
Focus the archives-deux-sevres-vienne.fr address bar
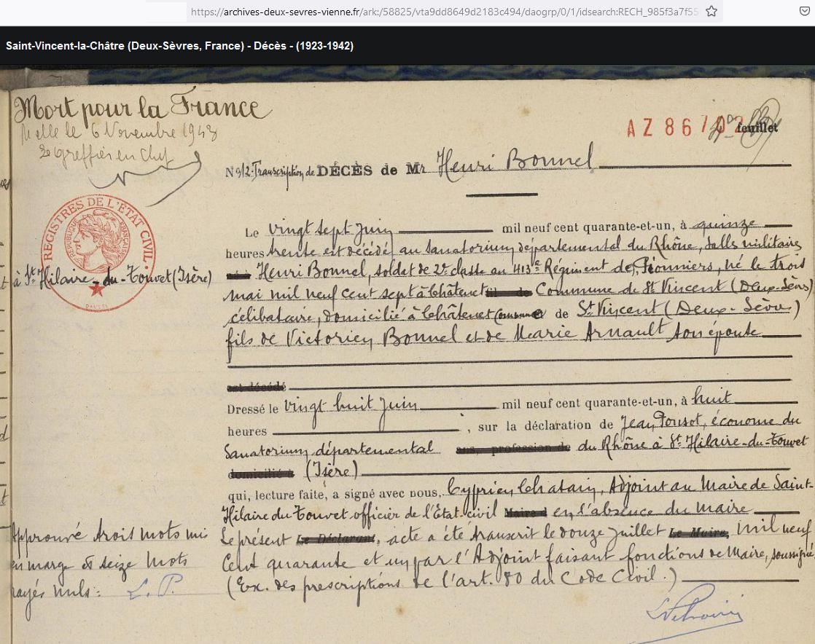(x=444, y=12)
